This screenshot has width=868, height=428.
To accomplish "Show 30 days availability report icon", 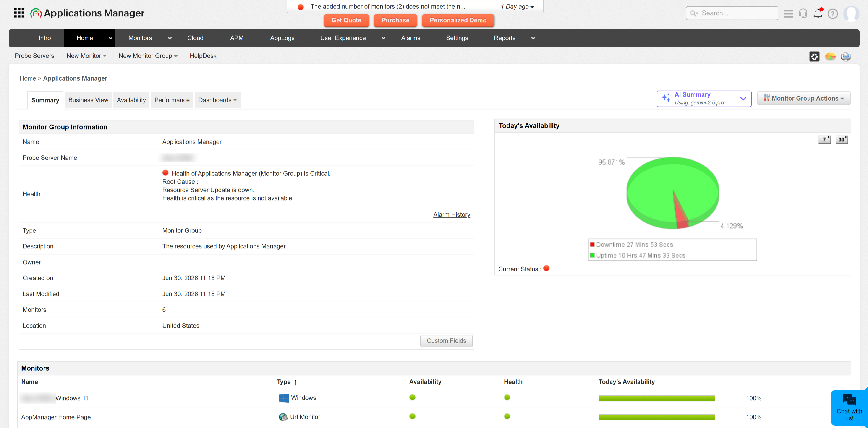I will pos(841,139).
